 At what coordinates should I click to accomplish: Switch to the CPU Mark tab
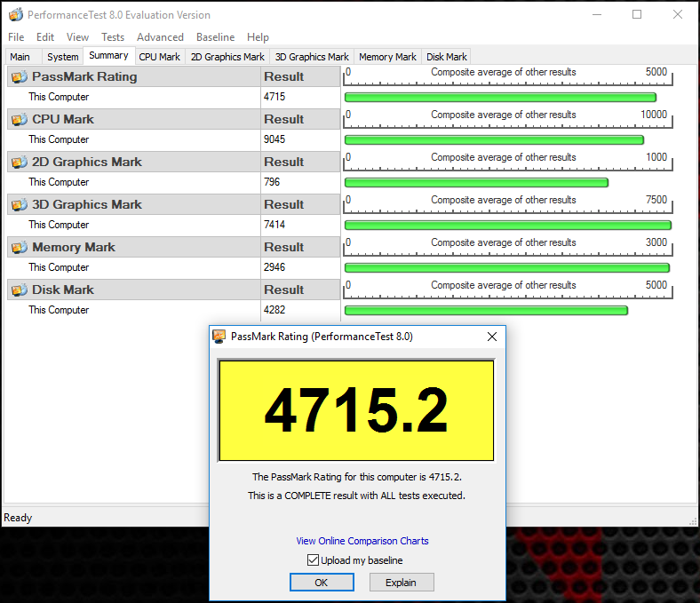[159, 57]
